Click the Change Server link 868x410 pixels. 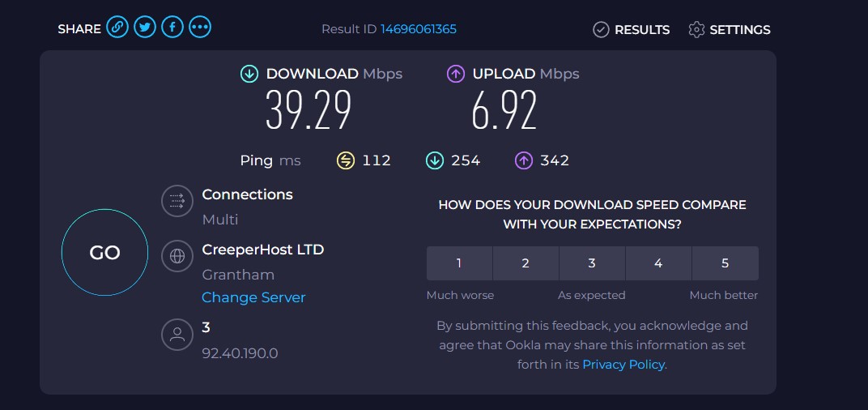point(253,297)
